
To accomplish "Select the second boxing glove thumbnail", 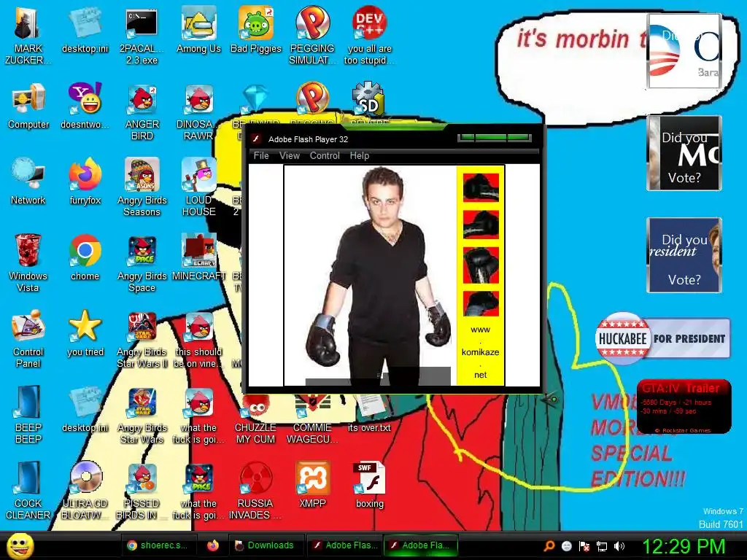I will 481,224.
